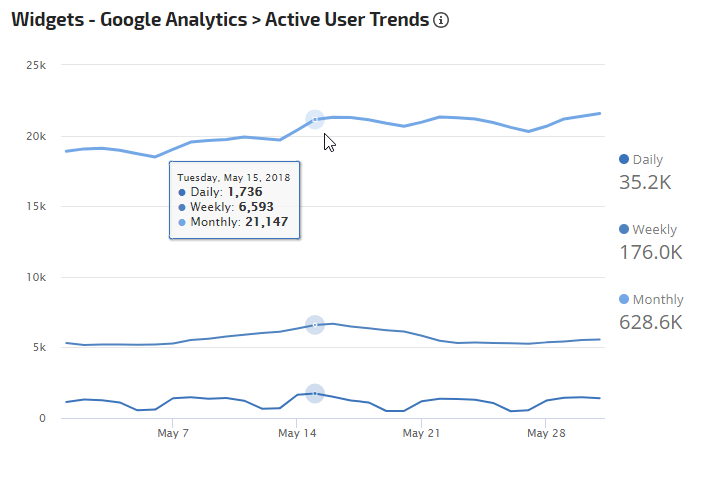
Task: Click the highlighted Weekly data point marker
Action: tap(315, 325)
